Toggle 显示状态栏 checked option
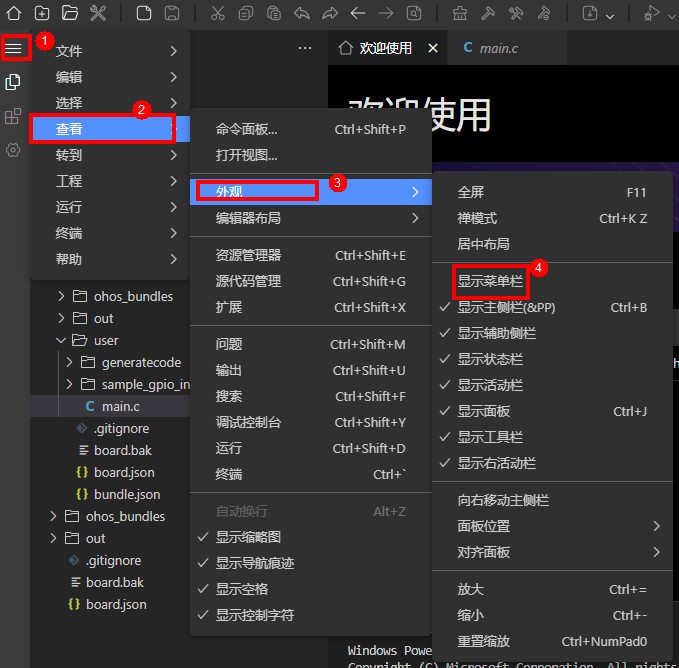This screenshot has width=679, height=668. [x=490, y=359]
